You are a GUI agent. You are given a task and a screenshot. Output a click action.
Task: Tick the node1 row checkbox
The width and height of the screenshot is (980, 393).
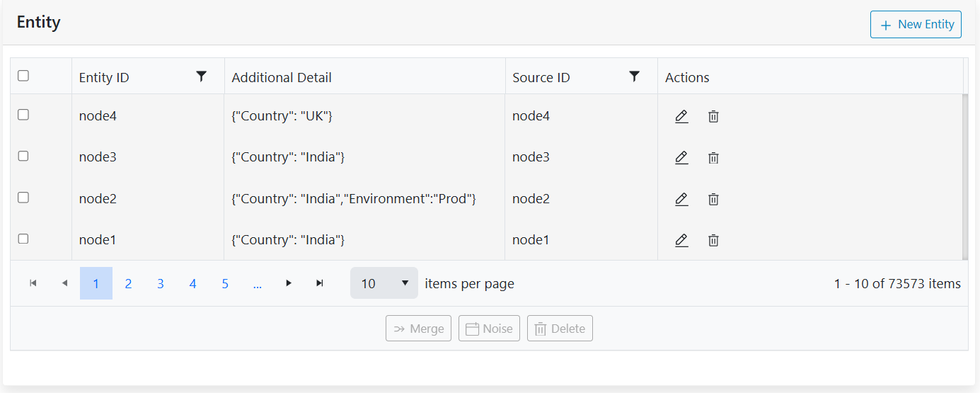tap(23, 239)
